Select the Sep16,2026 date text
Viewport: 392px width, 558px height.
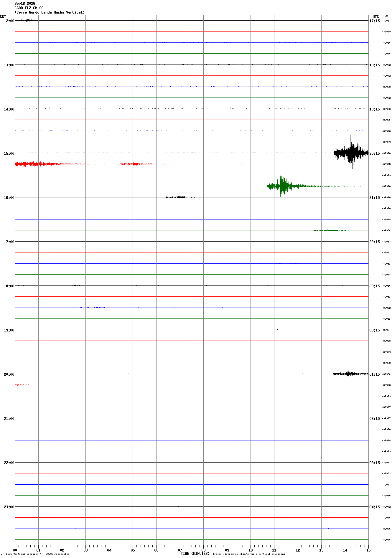(x=25, y=4)
